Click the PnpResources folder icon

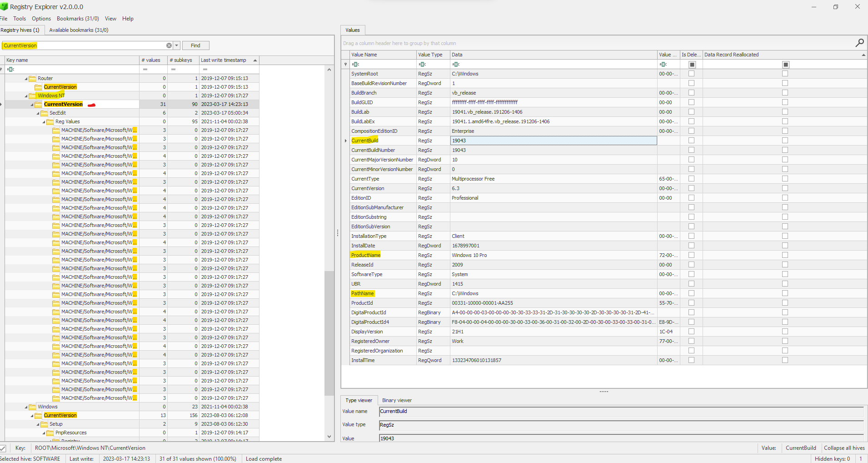[x=50, y=433]
